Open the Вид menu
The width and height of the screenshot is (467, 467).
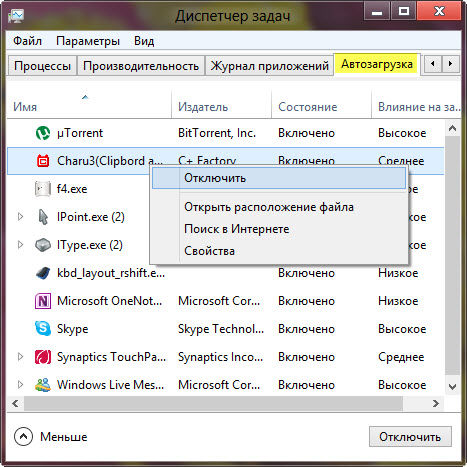[144, 41]
